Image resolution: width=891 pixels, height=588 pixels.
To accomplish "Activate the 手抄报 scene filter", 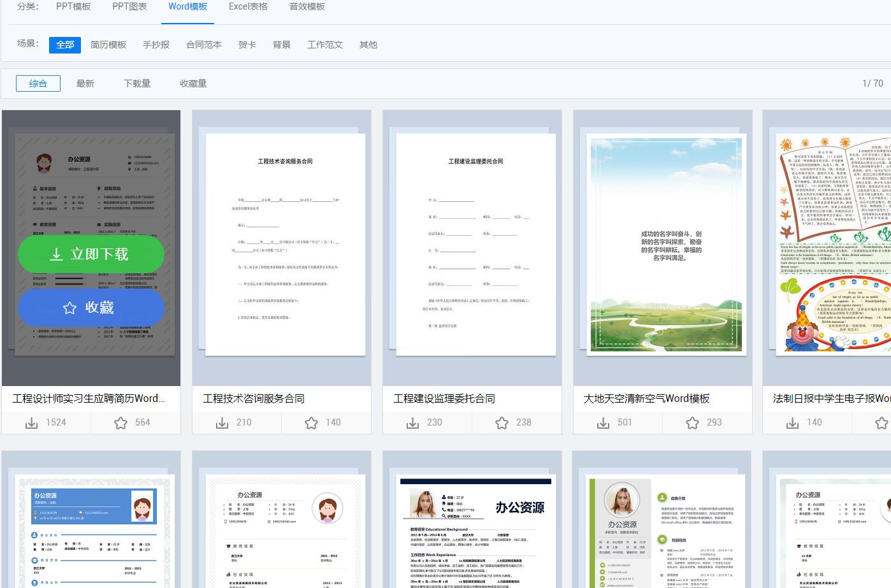I will tap(156, 45).
